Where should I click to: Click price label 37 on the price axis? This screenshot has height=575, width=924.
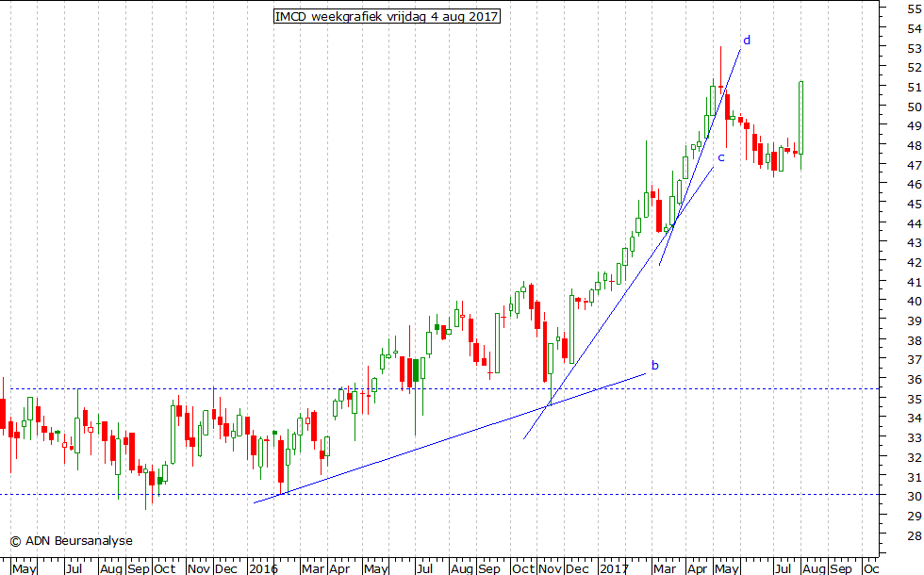point(915,360)
